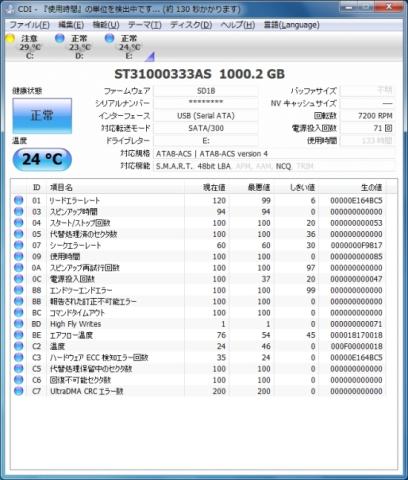This screenshot has width=408, height=480.
Task: Click status icon of row 07 シークエラーレート
Action: (19, 245)
